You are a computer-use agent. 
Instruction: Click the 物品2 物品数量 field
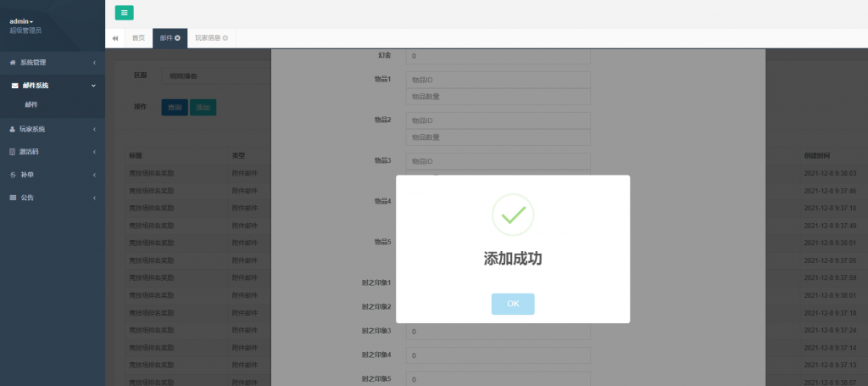(x=498, y=137)
